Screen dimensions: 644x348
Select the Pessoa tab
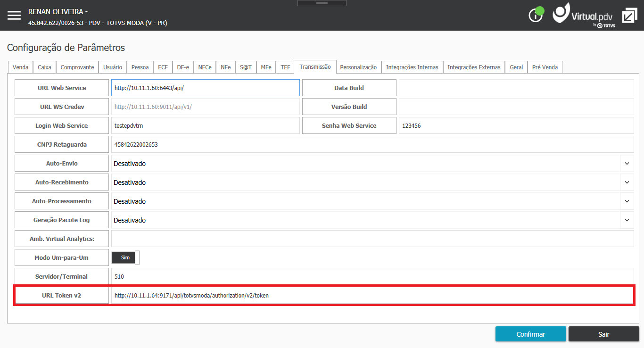140,67
